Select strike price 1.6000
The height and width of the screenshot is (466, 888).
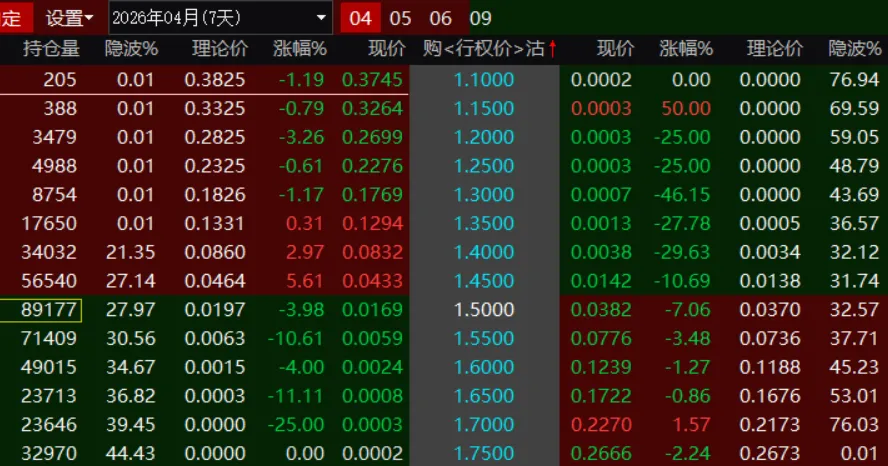click(484, 367)
